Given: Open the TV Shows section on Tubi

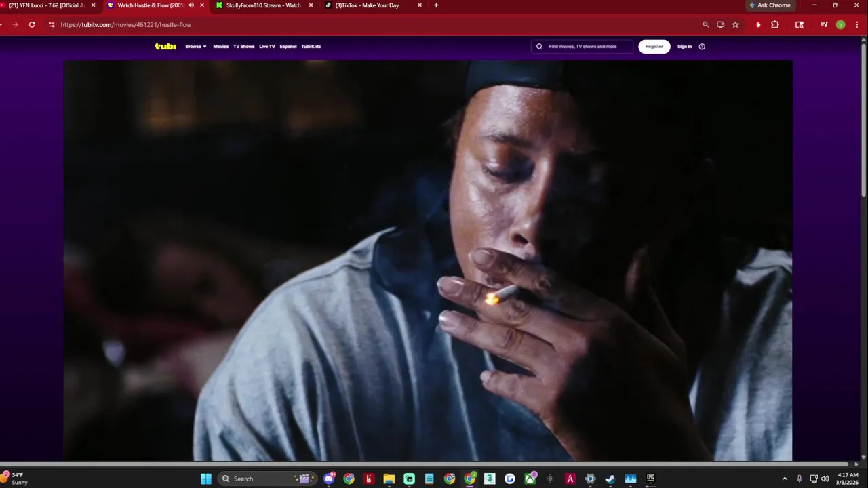Looking at the screenshot, I should click(x=244, y=47).
